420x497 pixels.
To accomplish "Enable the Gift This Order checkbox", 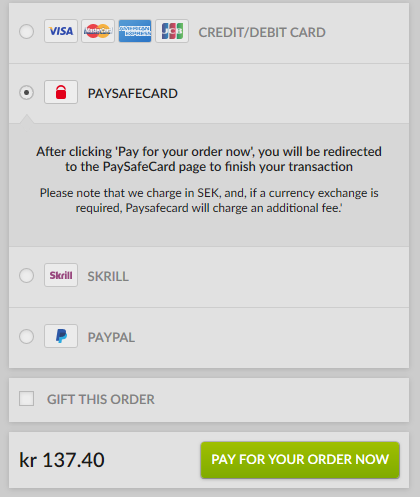I will pyautogui.click(x=26, y=399).
